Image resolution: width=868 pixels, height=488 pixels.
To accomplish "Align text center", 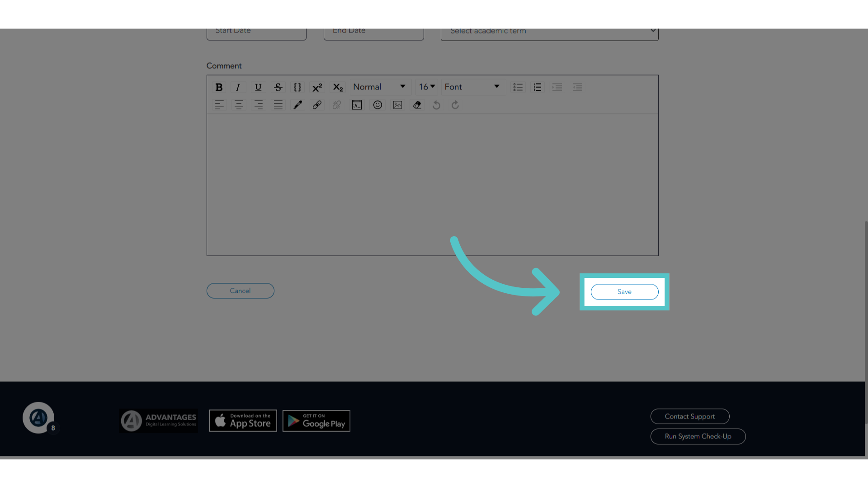I will point(239,105).
